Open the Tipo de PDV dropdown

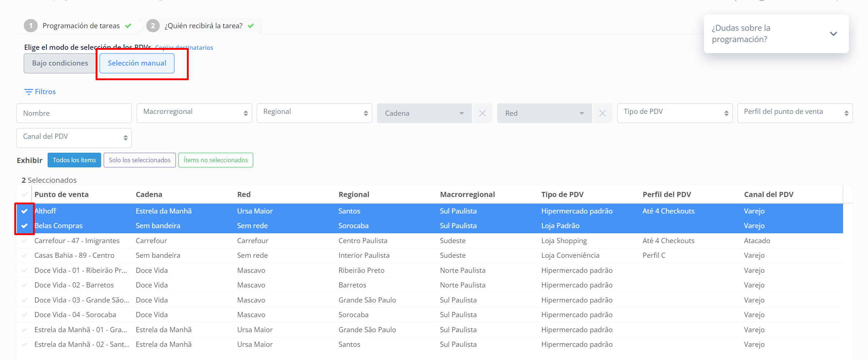click(x=675, y=113)
